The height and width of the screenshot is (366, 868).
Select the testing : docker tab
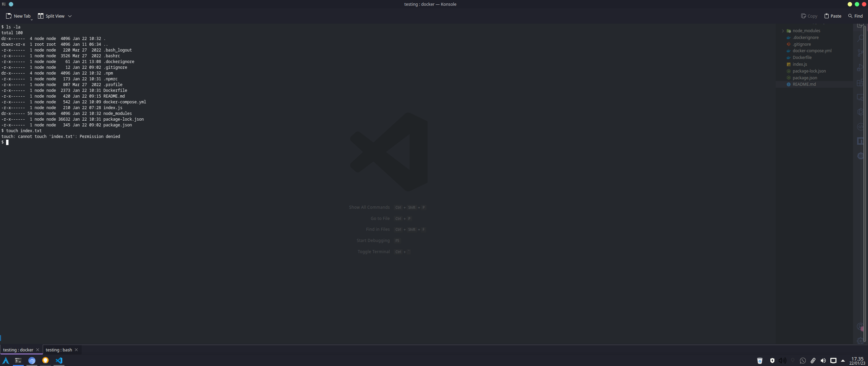coord(18,350)
